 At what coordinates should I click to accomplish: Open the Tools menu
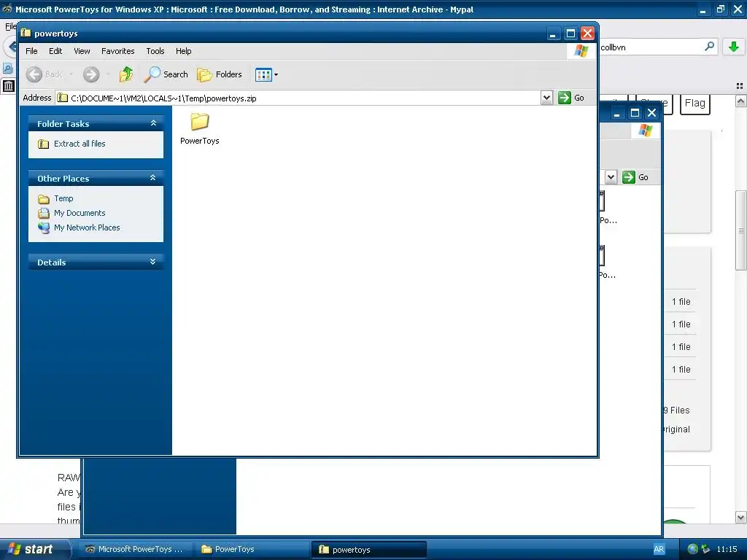pos(155,51)
